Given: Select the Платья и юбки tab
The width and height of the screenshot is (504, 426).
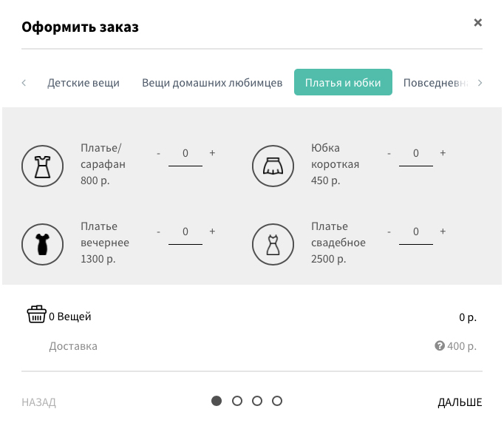Looking at the screenshot, I should (x=343, y=83).
